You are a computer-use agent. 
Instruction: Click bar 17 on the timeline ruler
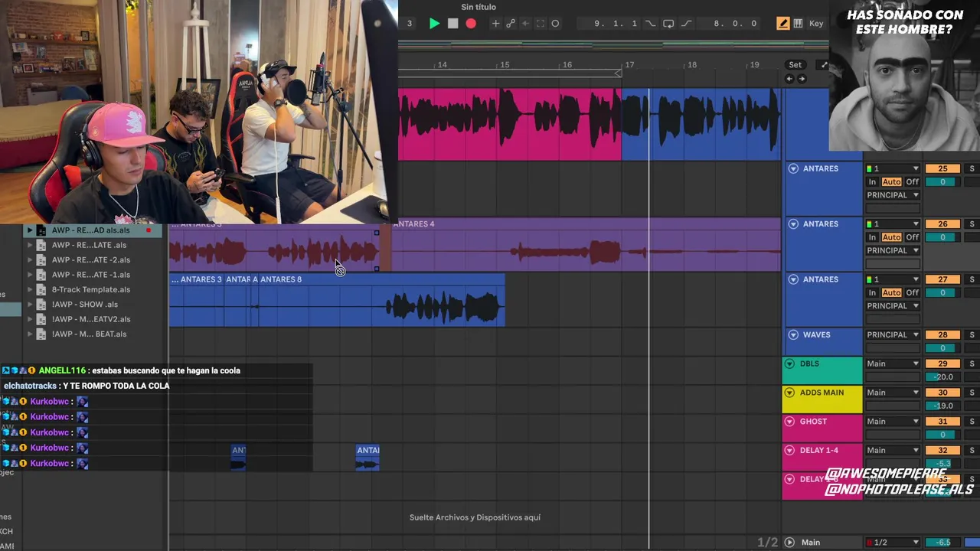[x=629, y=65]
